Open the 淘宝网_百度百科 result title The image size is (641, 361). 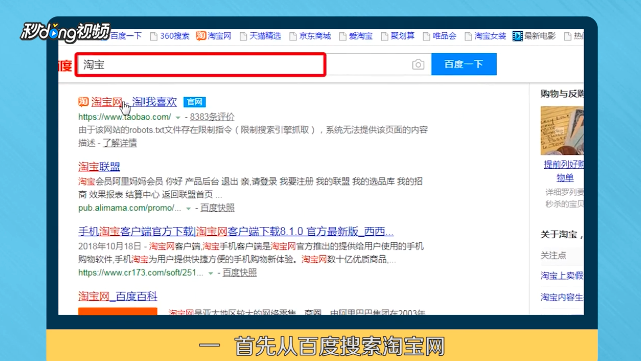(118, 296)
